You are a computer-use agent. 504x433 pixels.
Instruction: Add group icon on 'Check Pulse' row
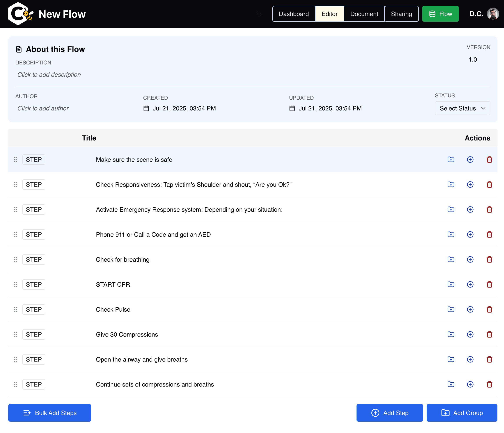click(451, 309)
